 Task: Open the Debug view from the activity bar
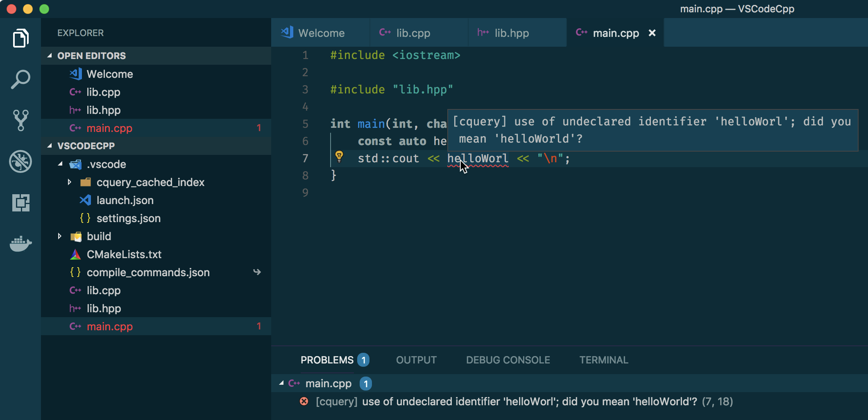20,161
